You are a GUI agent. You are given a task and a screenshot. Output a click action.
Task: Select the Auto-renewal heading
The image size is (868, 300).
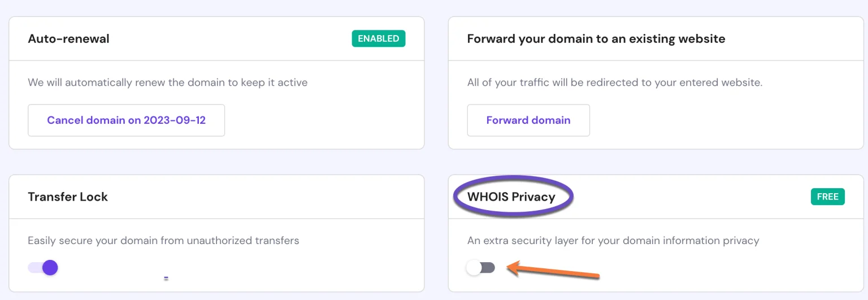point(68,39)
